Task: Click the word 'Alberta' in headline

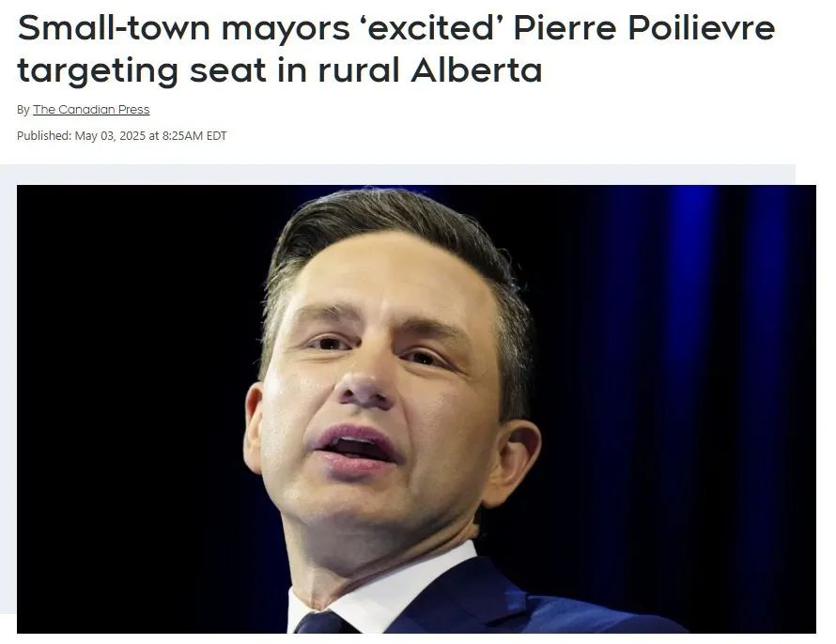Action: click(476, 69)
